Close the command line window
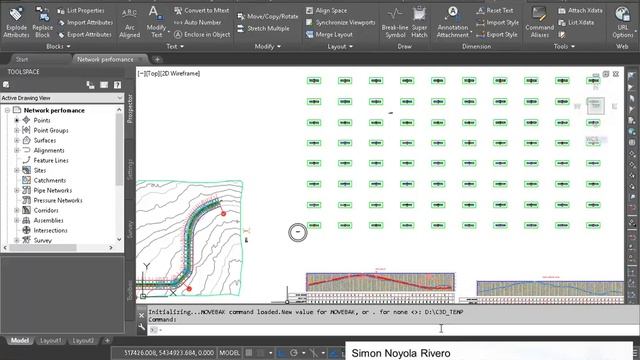 (142, 316)
